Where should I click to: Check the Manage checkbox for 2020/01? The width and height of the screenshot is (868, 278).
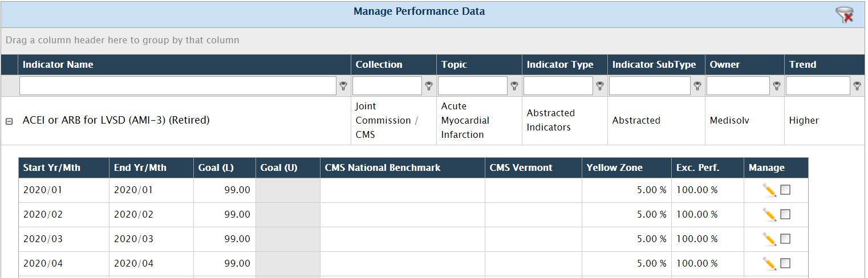click(785, 190)
